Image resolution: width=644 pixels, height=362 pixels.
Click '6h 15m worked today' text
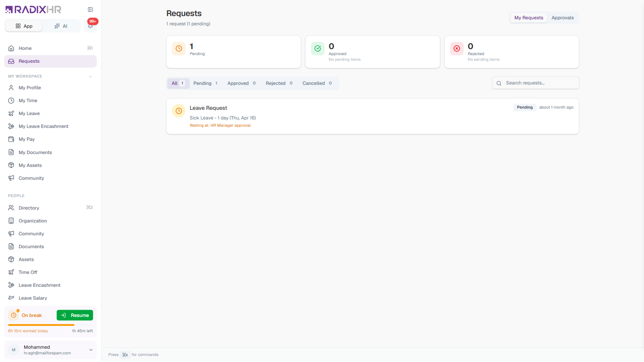click(28, 331)
